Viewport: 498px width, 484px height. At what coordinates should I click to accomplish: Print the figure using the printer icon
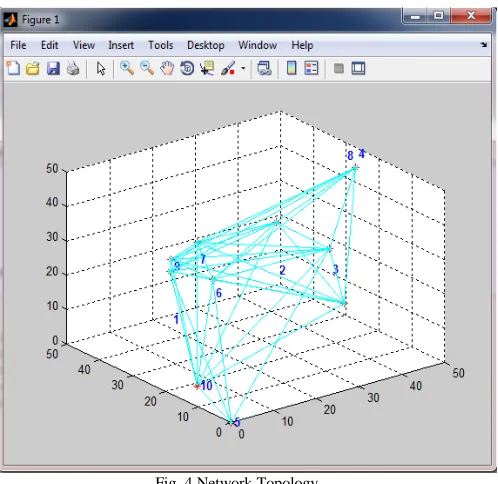(73, 68)
